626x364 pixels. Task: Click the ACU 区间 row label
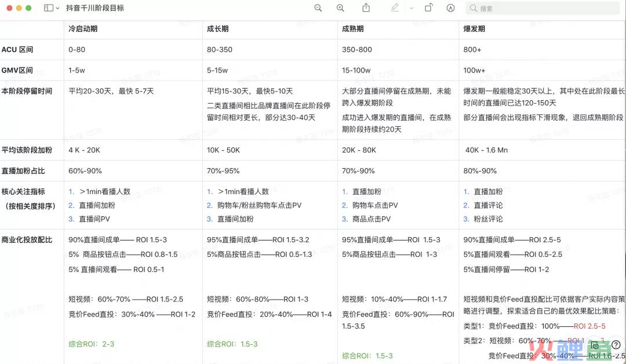click(17, 49)
